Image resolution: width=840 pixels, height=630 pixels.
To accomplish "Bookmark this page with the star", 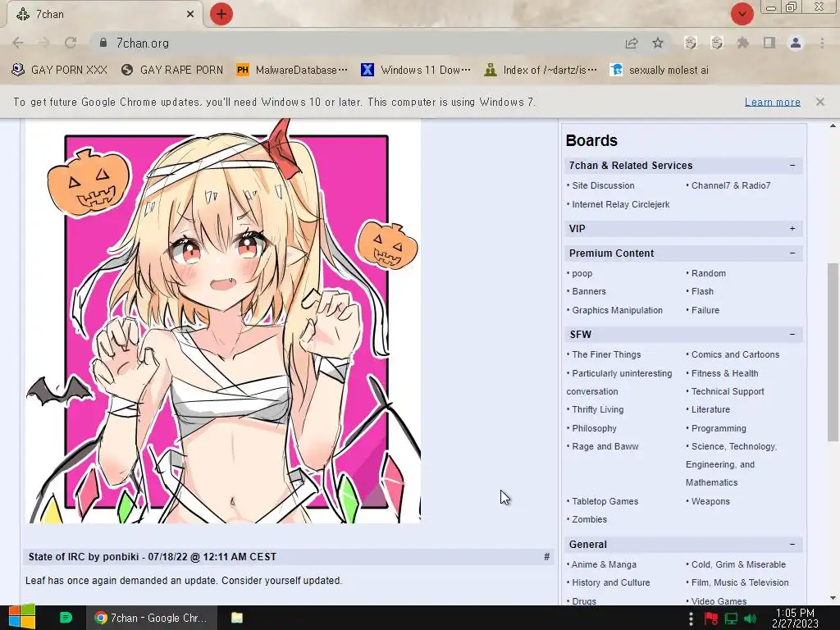I will coord(658,43).
